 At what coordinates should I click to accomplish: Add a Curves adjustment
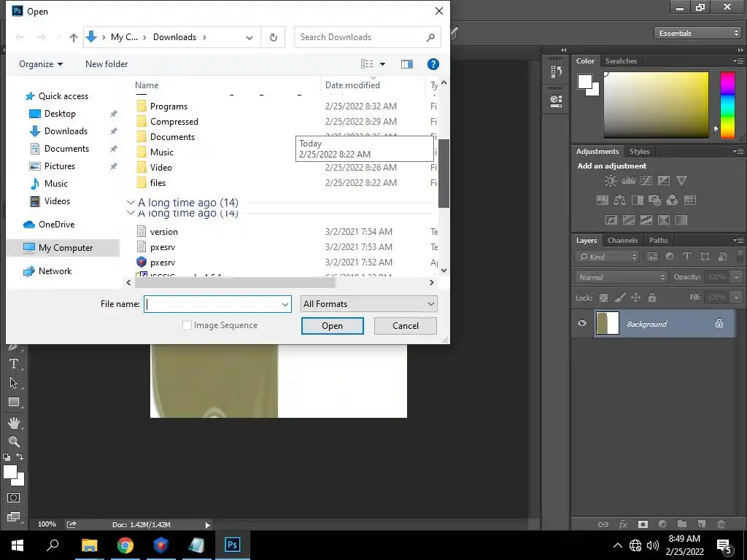pos(646,181)
